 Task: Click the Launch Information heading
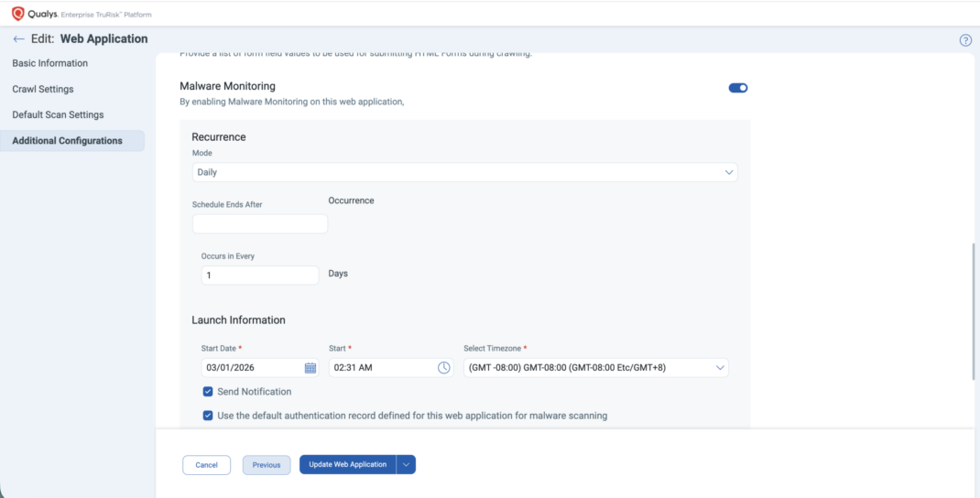(238, 320)
